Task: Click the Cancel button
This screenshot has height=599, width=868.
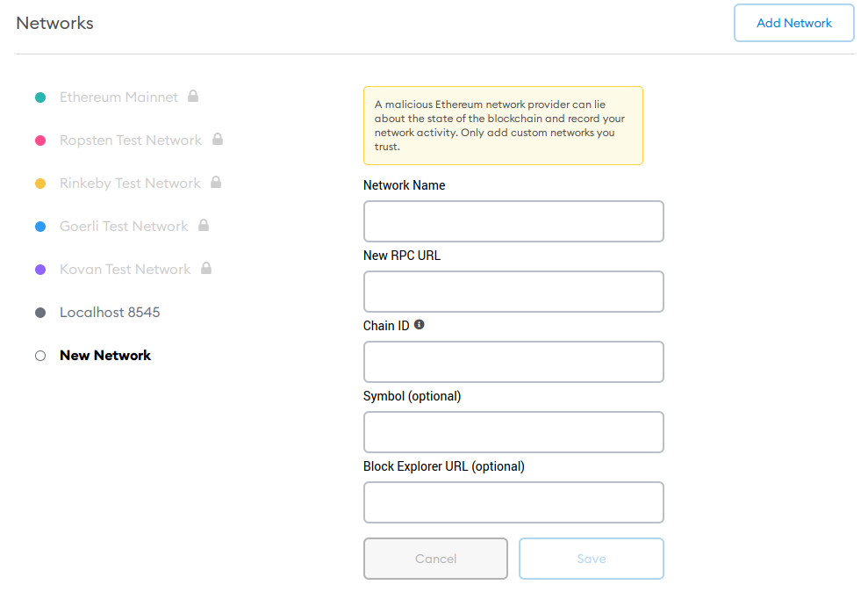Action: (435, 559)
